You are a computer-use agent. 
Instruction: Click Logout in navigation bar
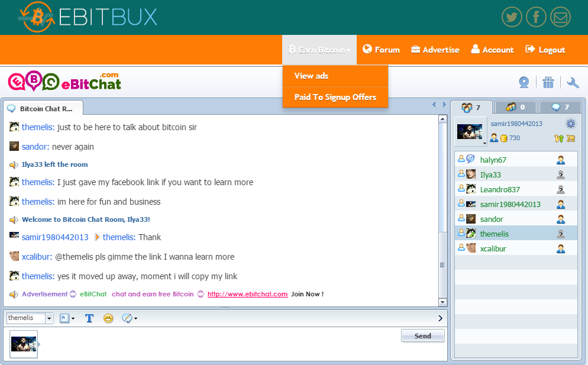pos(545,50)
